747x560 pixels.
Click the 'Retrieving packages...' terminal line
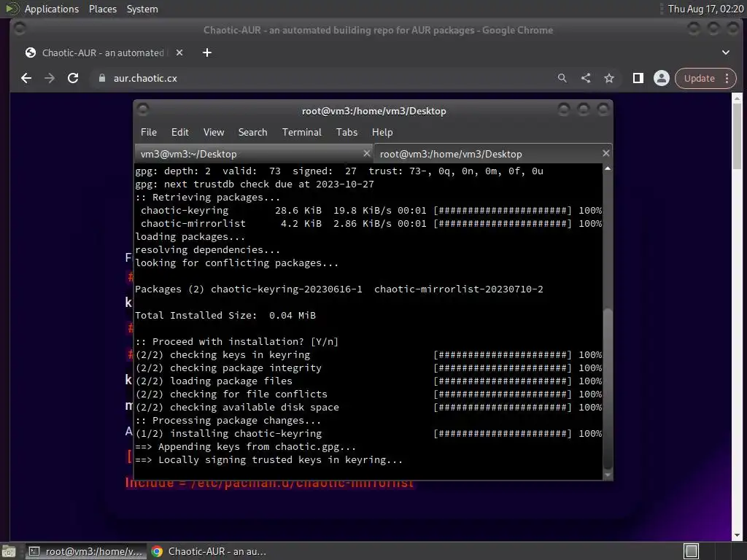click(x=208, y=197)
